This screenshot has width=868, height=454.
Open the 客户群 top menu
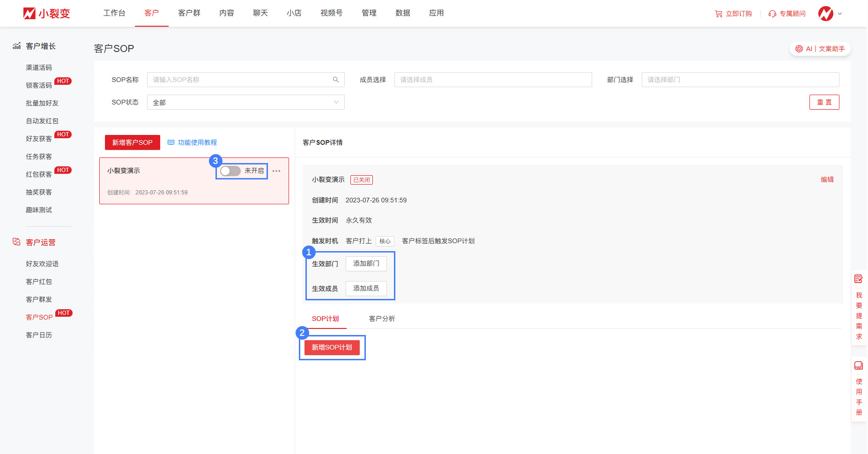(x=189, y=13)
